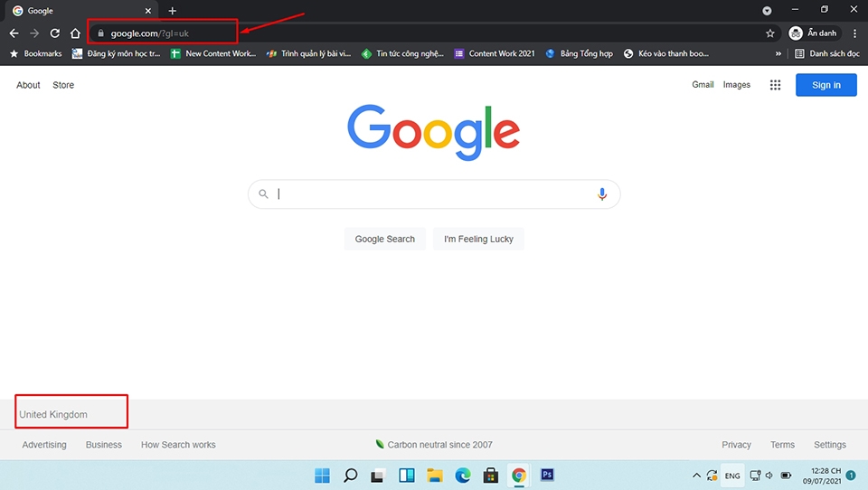The height and width of the screenshot is (490, 868).
Task: Open Google Images link
Action: 736,85
